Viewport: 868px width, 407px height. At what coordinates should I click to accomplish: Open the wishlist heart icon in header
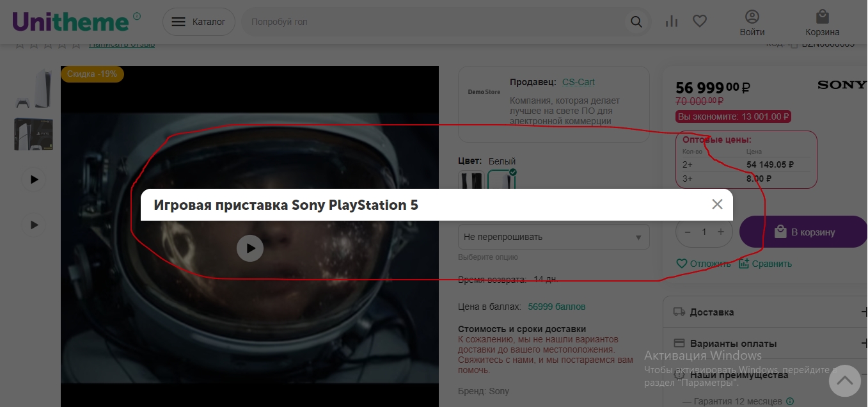[x=700, y=21]
